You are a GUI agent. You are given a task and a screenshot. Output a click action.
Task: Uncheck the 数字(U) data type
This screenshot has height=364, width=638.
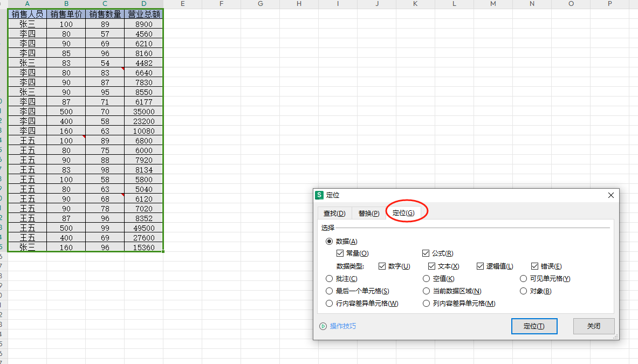382,266
